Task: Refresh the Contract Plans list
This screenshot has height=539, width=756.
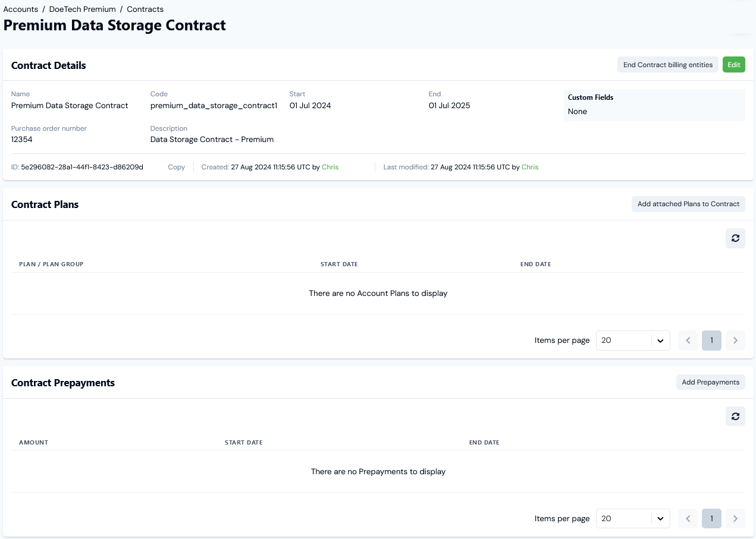Action: click(735, 238)
